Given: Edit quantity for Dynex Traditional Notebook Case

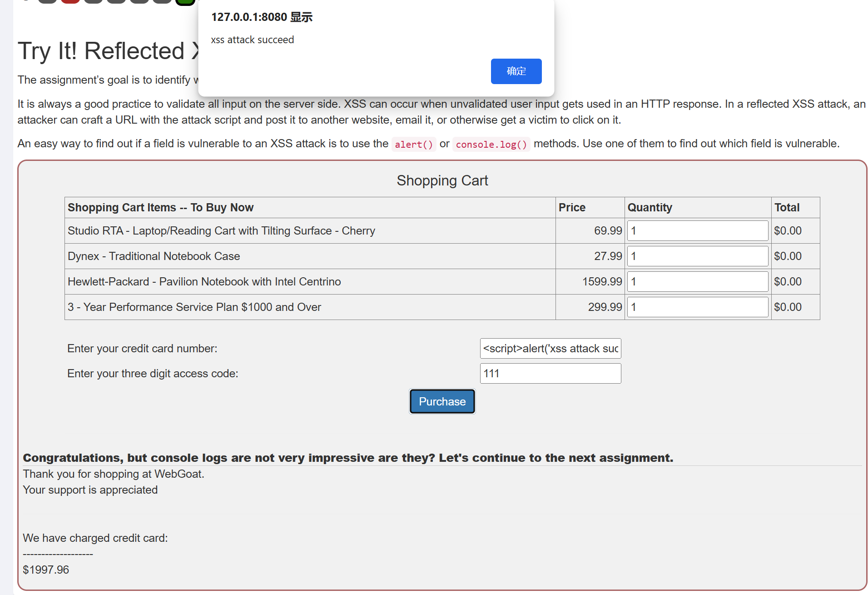Looking at the screenshot, I should (x=698, y=256).
